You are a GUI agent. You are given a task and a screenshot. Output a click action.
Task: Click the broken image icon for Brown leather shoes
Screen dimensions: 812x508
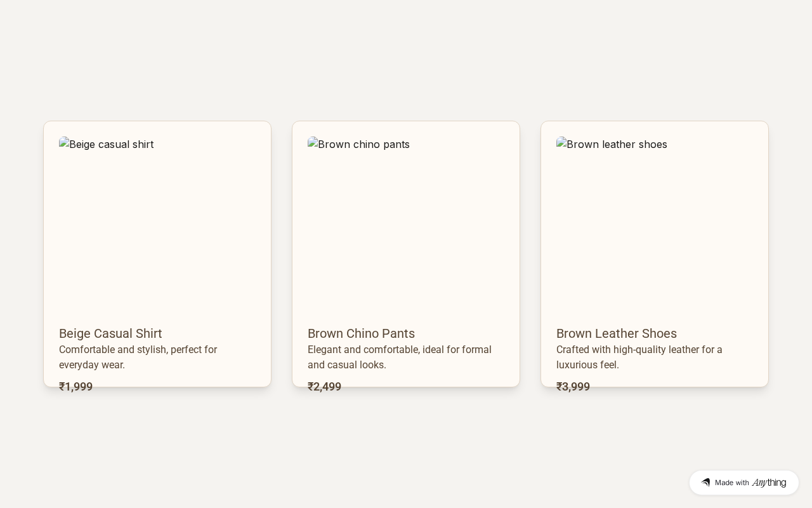click(561, 144)
